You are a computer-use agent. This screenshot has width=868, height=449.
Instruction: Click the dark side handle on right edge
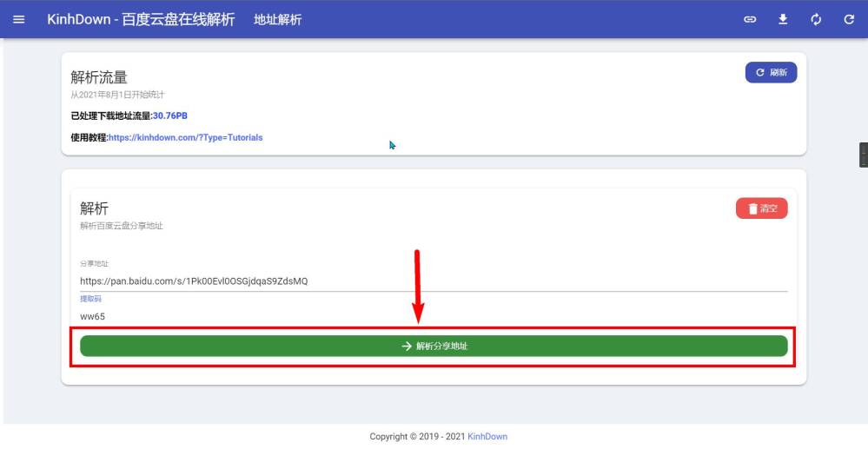pyautogui.click(x=863, y=155)
